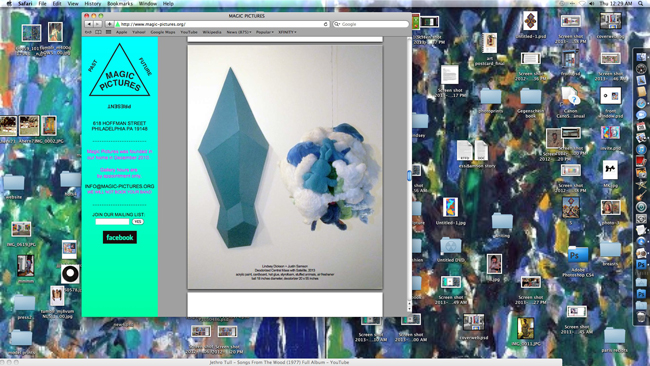This screenshot has width=650, height=366.
Task: Open the Bookmarks menu
Action: click(x=120, y=3)
